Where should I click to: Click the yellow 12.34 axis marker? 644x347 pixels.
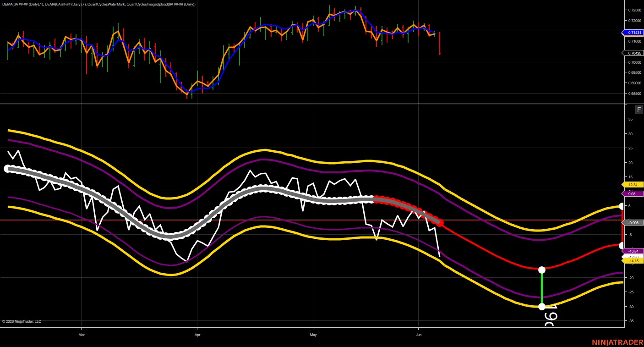pos(633,184)
